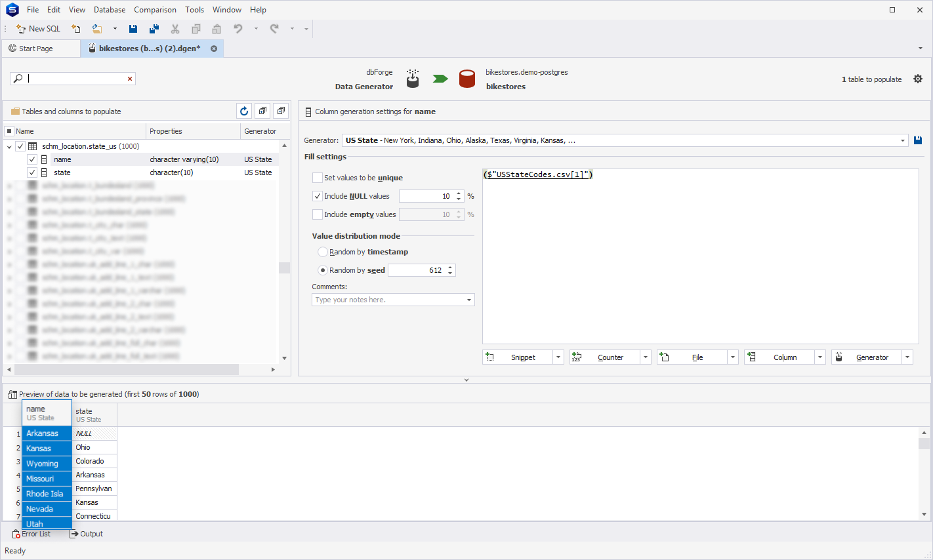
Task: Open generation options via the gear icon
Action: coord(918,79)
